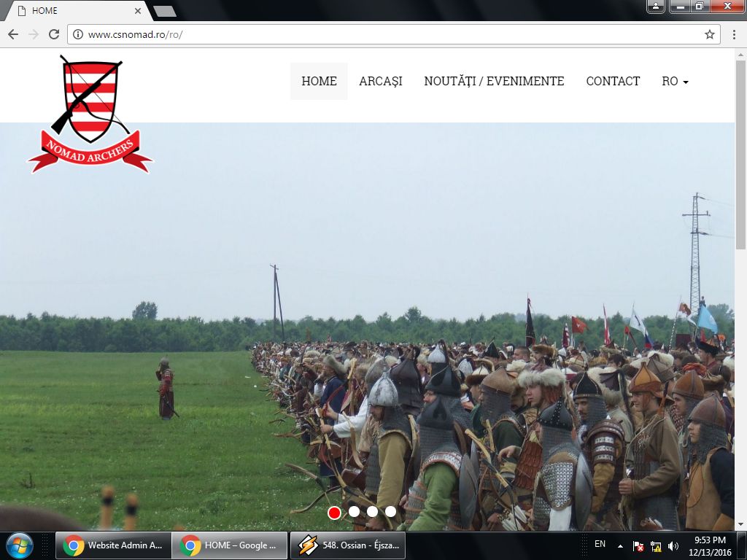
Task: Switch to Winamp 548. Ossian taskbar item
Action: click(348, 545)
